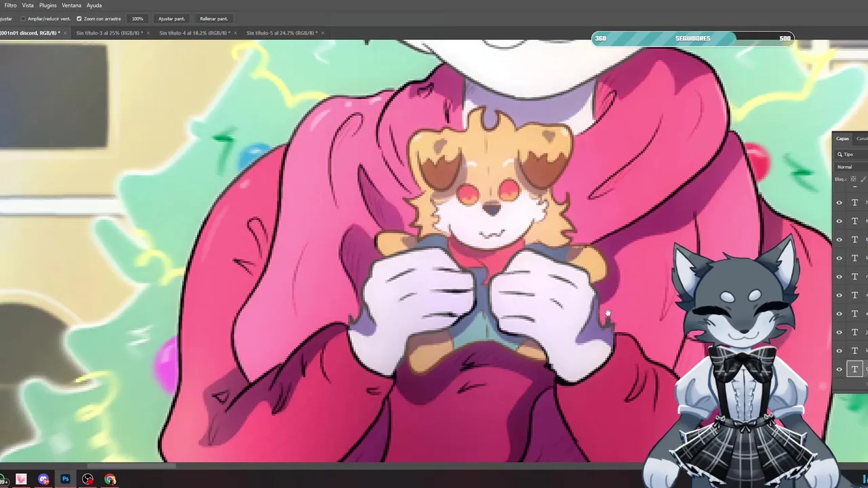This screenshot has height=488, width=868.
Task: Open the pink app in the taskbar
Action: pos(21,479)
